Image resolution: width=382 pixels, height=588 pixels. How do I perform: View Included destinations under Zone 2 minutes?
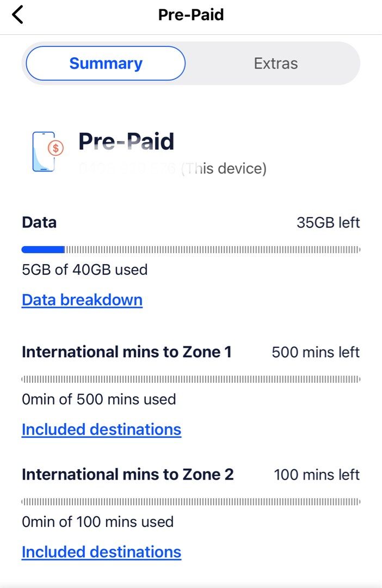tap(101, 552)
